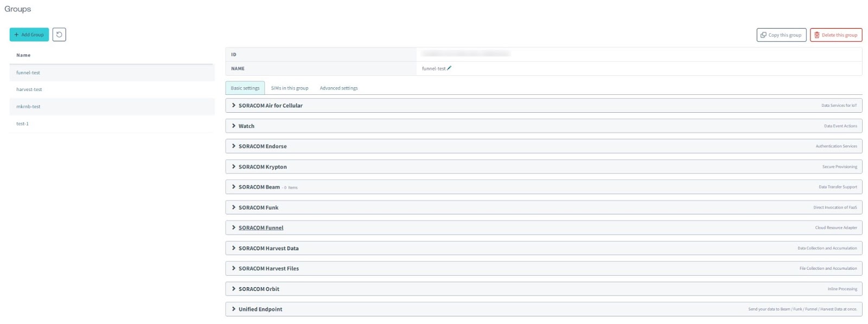Click the Inline Processing label
This screenshot has width=868, height=324.
point(843,289)
